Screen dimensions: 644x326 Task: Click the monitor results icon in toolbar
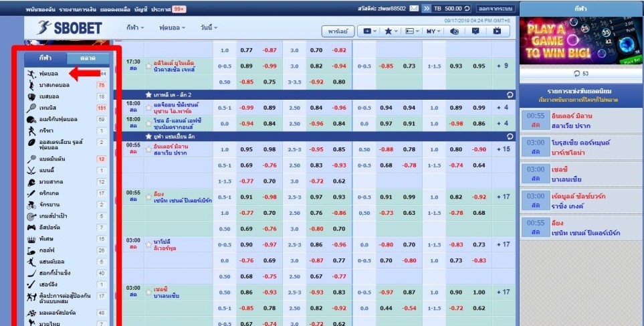[475, 31]
